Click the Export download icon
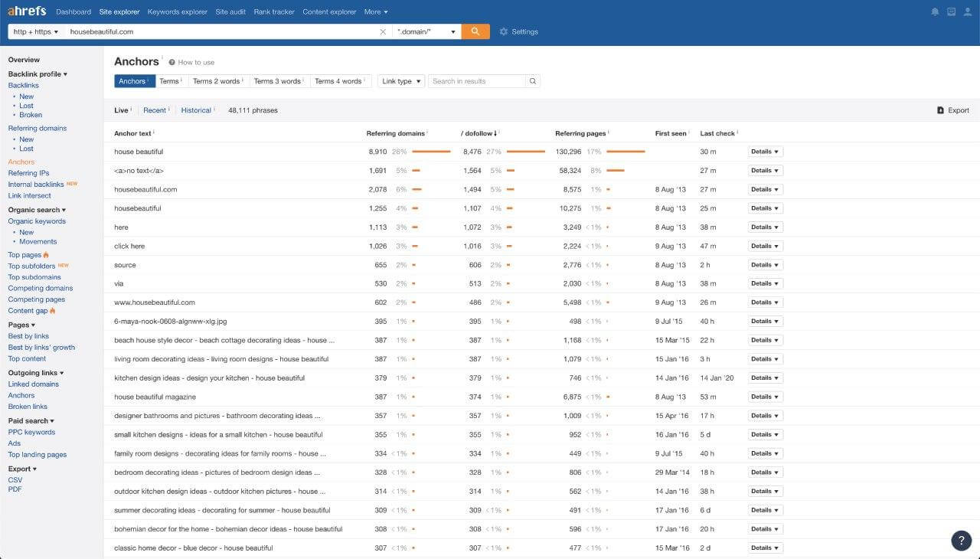The image size is (980, 559). click(940, 110)
